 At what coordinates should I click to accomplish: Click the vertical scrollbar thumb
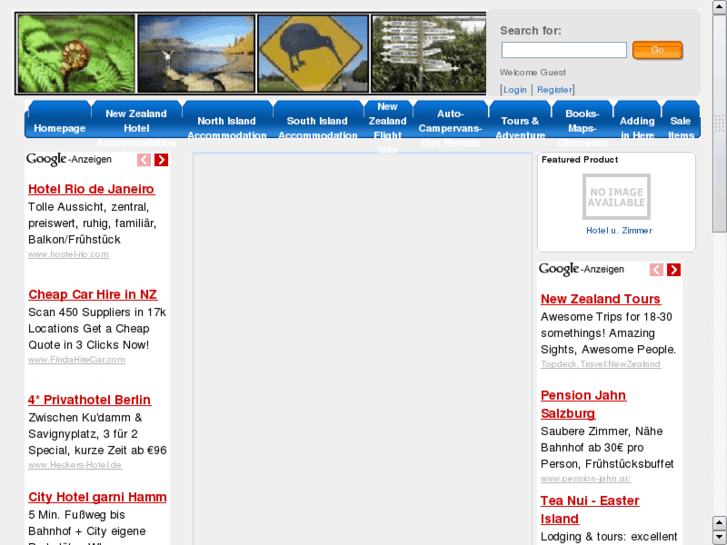coord(720,123)
